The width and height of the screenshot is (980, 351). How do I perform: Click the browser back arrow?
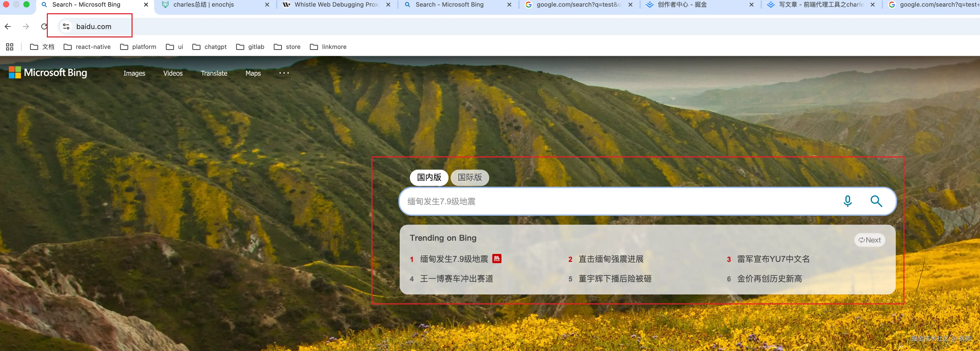[8, 27]
